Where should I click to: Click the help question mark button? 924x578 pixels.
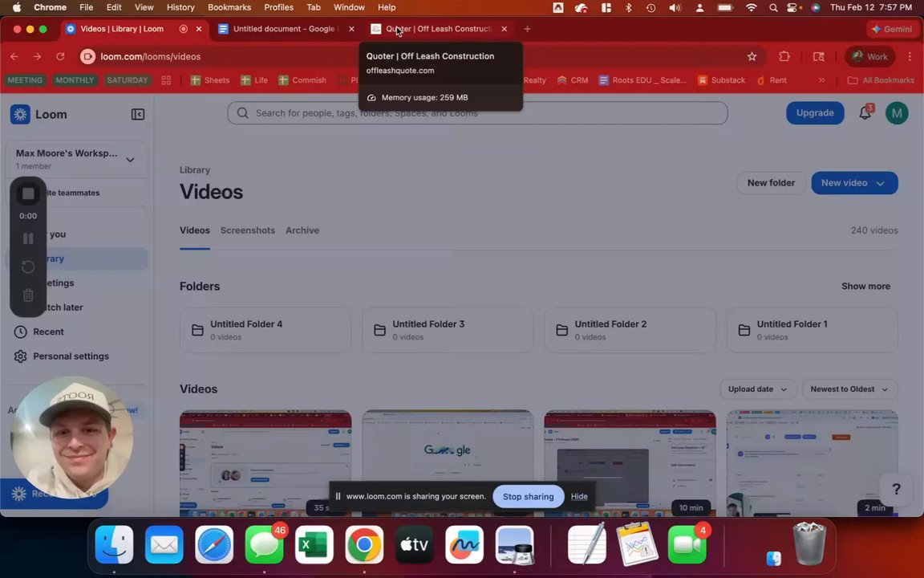[x=896, y=488]
